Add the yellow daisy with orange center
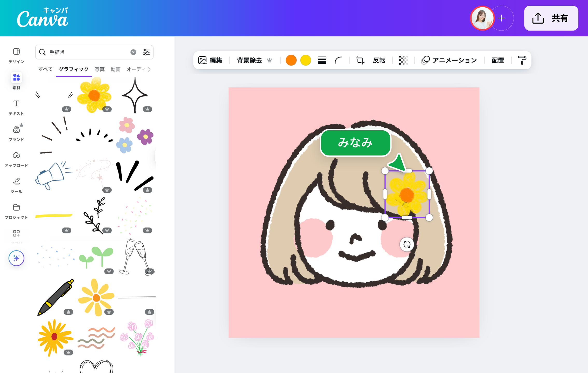The height and width of the screenshot is (373, 588). point(96,297)
